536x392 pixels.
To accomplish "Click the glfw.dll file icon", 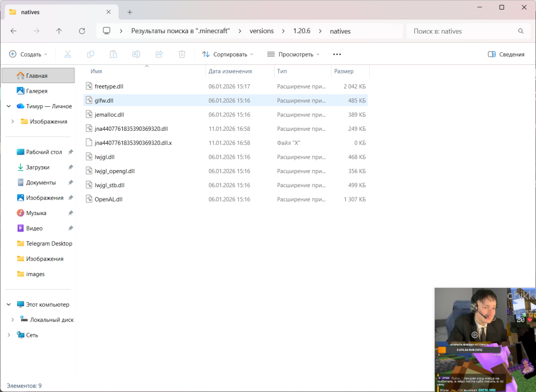I will (89, 100).
